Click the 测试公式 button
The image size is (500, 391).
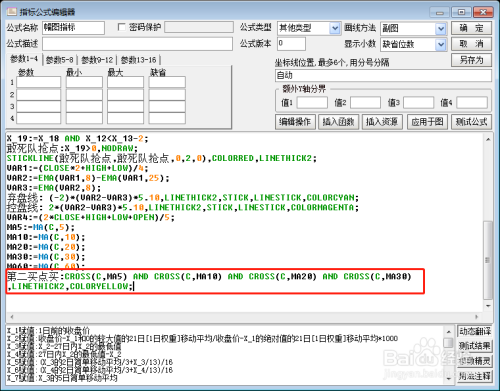tap(471, 122)
